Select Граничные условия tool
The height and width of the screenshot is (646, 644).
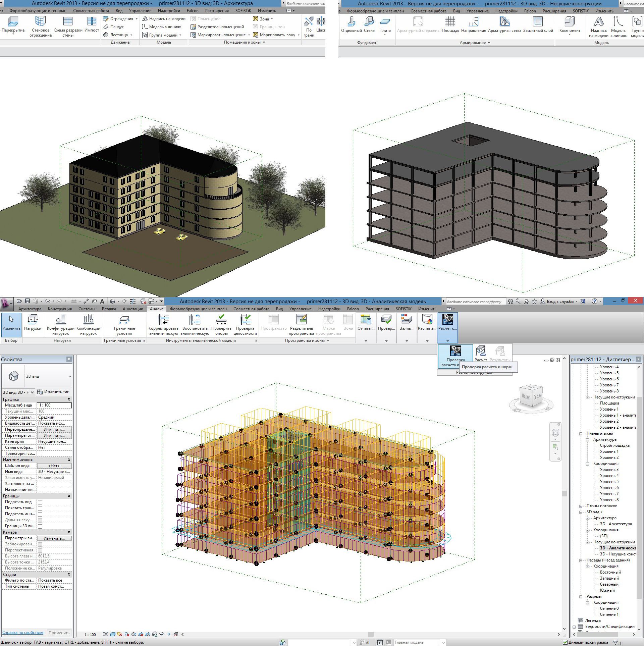pos(124,325)
